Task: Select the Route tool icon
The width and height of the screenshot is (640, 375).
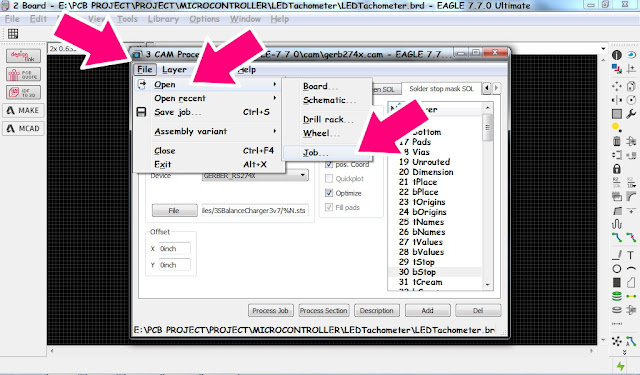Action: click(x=617, y=237)
